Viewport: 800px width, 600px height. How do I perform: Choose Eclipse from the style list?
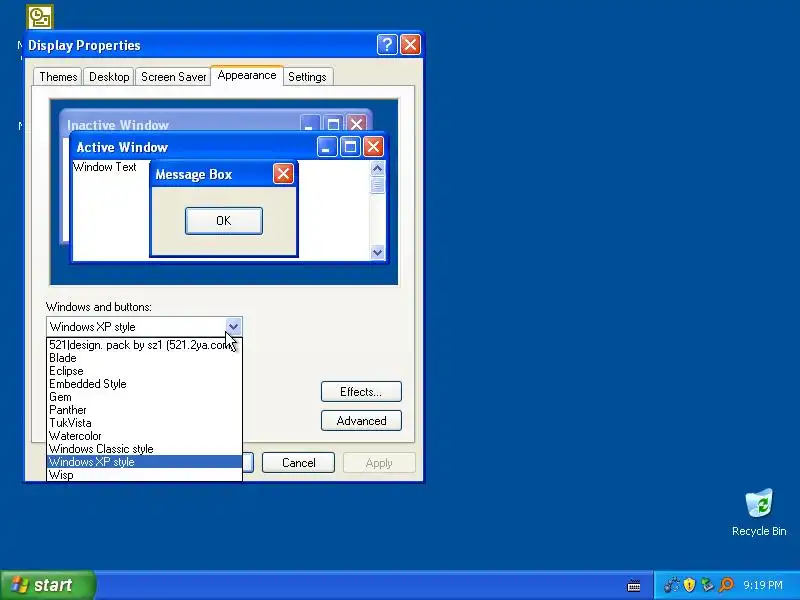[x=144, y=371]
